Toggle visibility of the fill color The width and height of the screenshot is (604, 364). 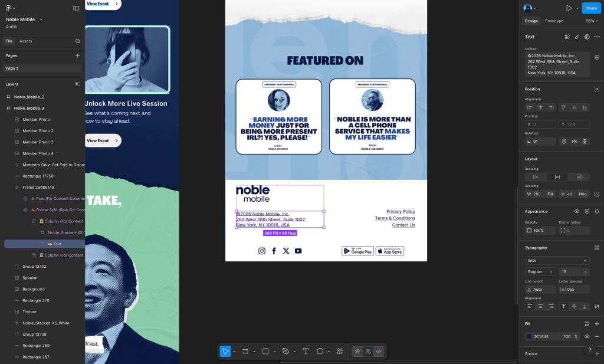(x=587, y=336)
